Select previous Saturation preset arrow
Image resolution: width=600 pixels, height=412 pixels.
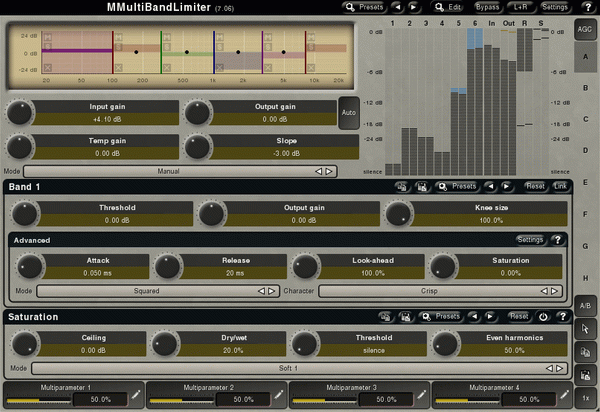474,317
